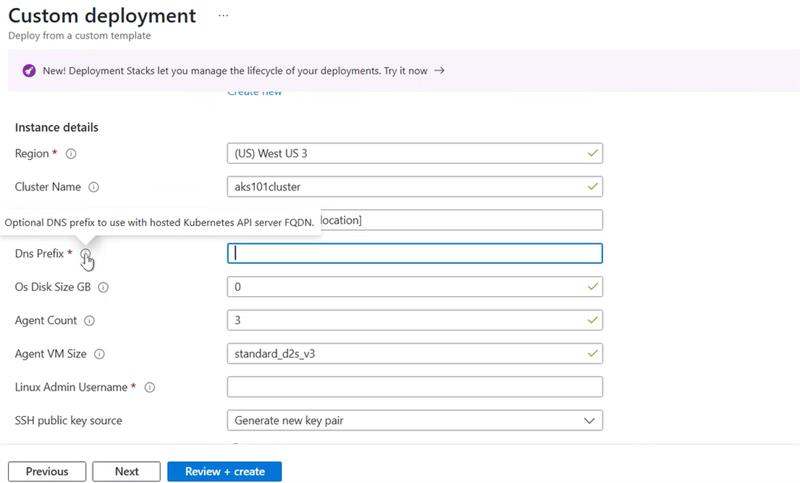800x483 pixels.
Task: Click the Agent VM Size info icon
Action: click(99, 354)
